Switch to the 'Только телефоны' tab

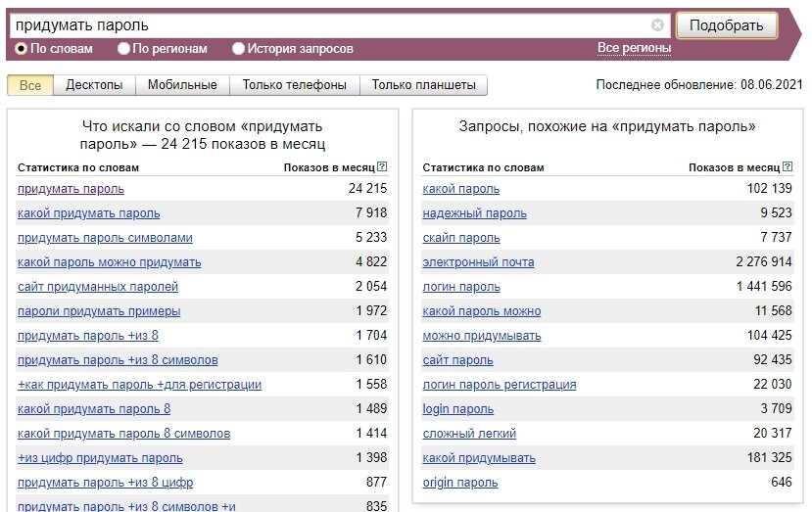click(294, 85)
